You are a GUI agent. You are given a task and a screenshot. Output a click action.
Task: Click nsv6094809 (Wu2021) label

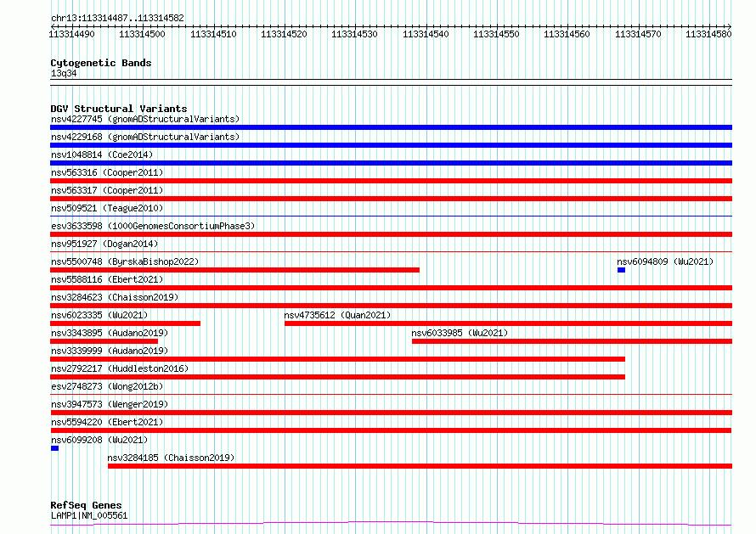tap(665, 261)
